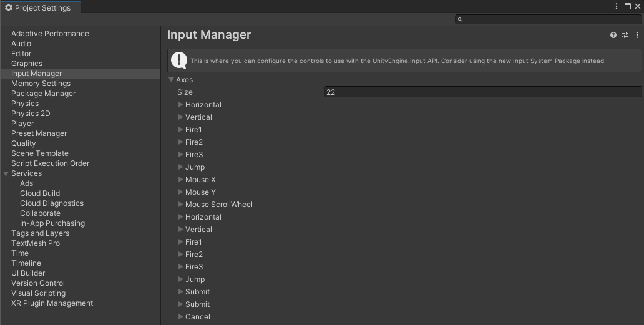This screenshot has width=644, height=325.
Task: Expand the Mouse X axis entry
Action: pyautogui.click(x=181, y=180)
